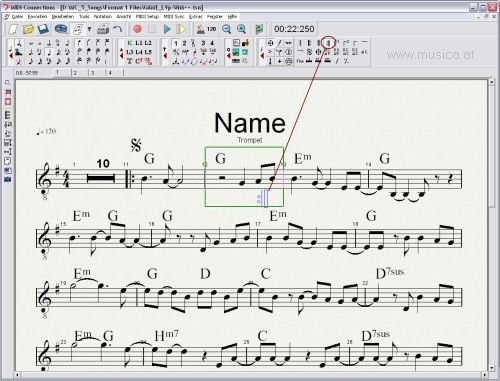Select lyrics line L2
Image resolution: width=500 pixels, height=381 pixels.
coord(148,43)
